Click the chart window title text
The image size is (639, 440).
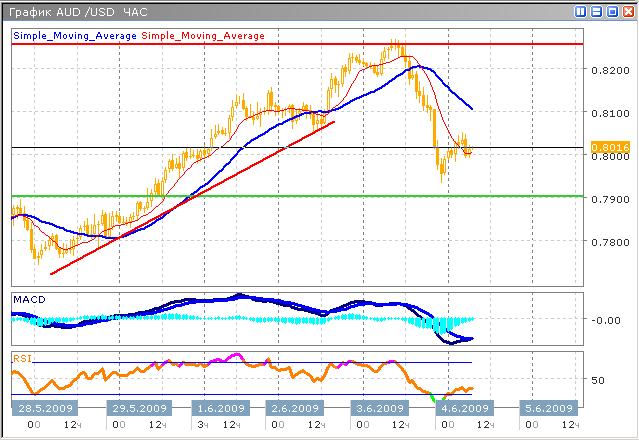coord(77,11)
